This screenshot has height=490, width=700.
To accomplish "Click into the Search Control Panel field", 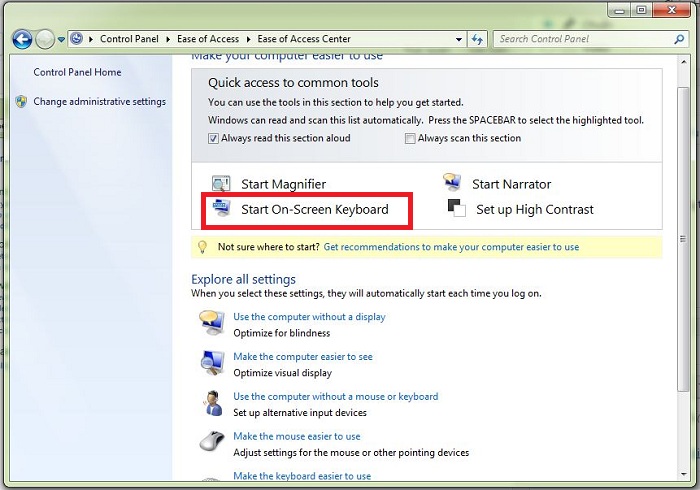I will pos(582,39).
